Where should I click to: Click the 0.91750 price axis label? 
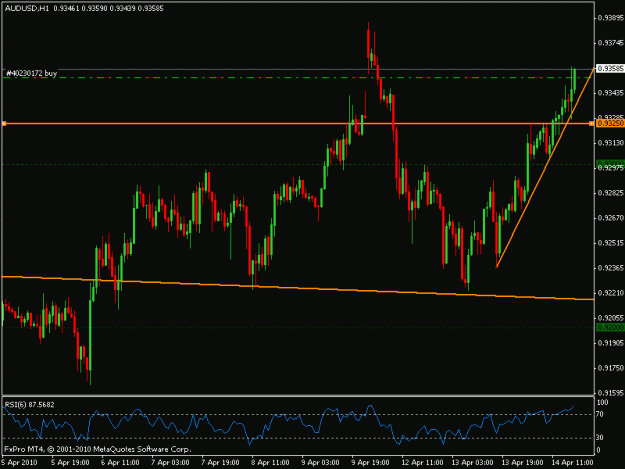pyautogui.click(x=610, y=368)
